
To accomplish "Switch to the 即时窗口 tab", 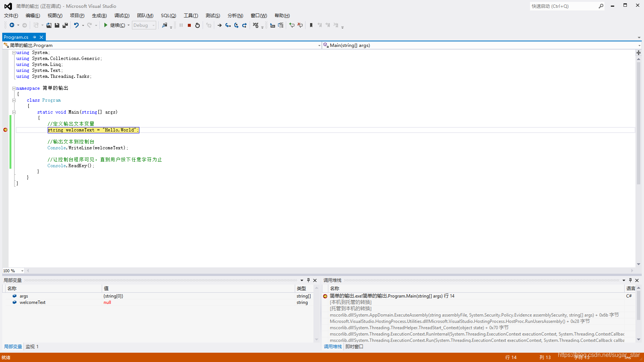I will (354, 347).
